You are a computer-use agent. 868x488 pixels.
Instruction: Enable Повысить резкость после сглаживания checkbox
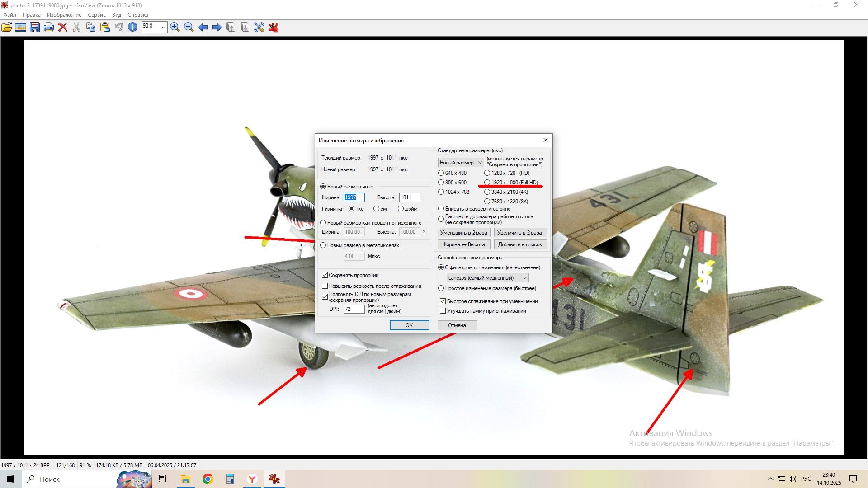pyautogui.click(x=325, y=286)
